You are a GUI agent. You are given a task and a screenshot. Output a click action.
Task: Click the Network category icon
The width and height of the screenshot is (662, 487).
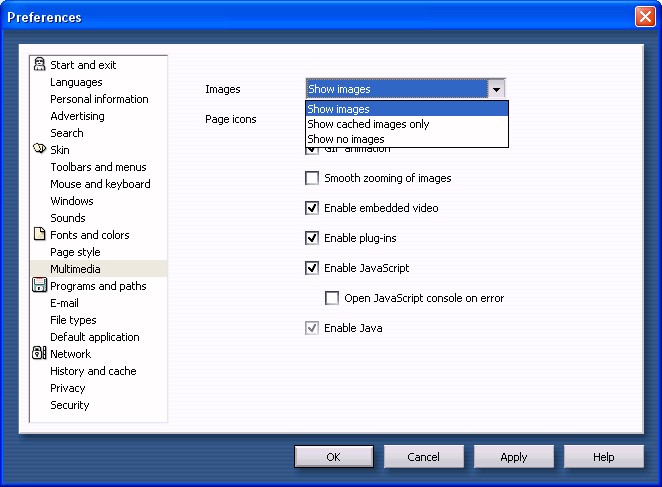coord(39,354)
